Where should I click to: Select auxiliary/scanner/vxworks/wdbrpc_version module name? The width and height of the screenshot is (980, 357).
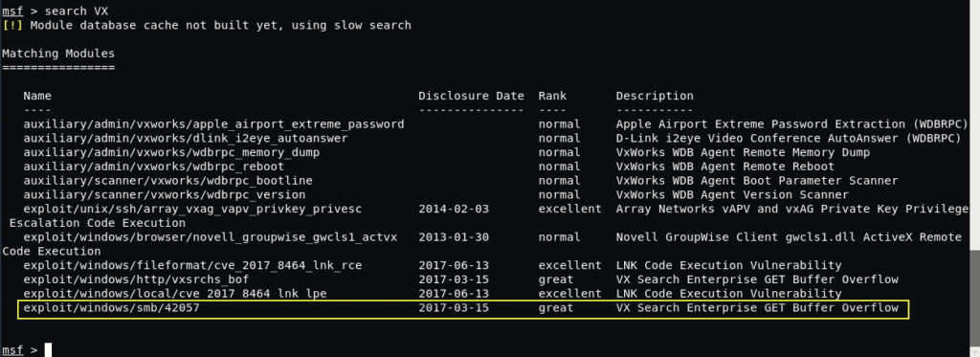pyautogui.click(x=165, y=195)
